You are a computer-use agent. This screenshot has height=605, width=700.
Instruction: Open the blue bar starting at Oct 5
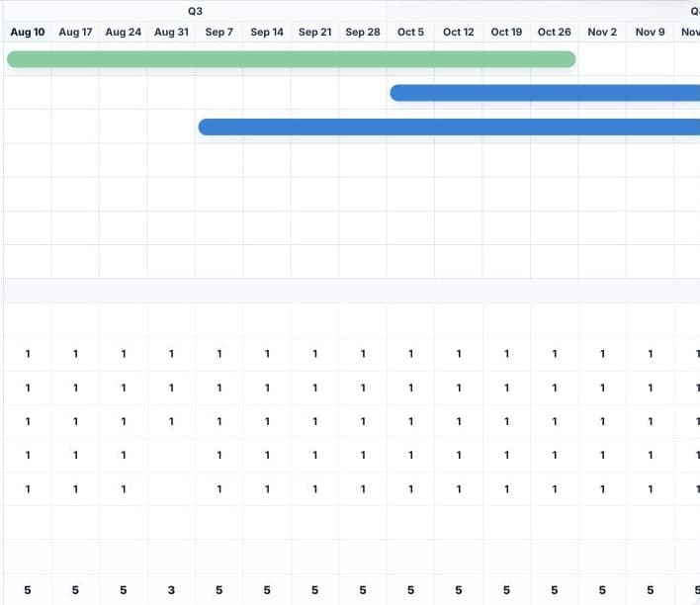click(545, 93)
